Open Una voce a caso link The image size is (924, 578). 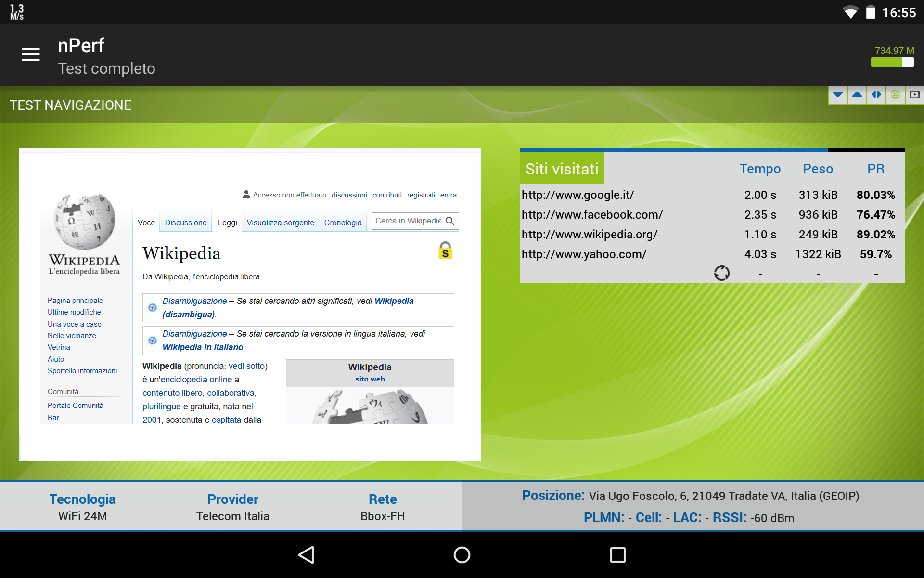75,324
